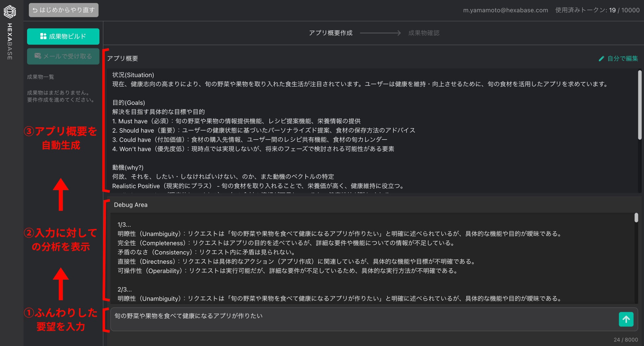Click the 'Debug Area' heading
The image size is (644, 346).
coord(130,205)
